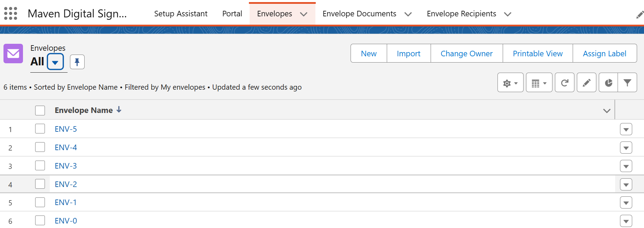This screenshot has height=228, width=644.
Task: Click the Maven Digital Sign app name
Action: (x=77, y=14)
